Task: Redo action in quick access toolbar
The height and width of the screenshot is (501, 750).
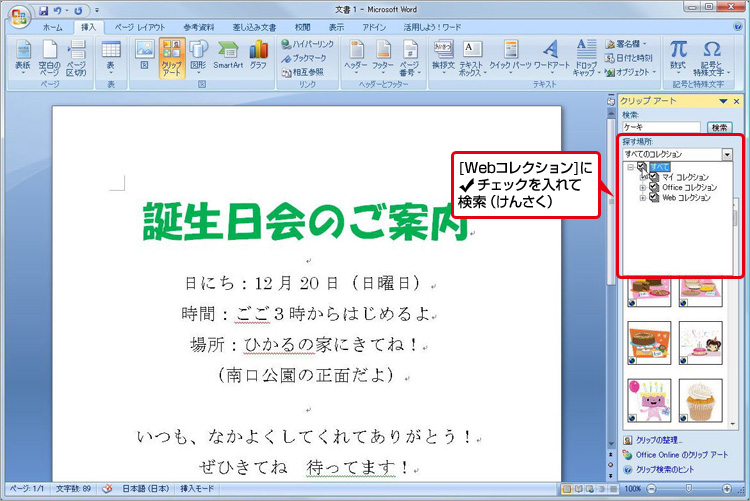Action: point(78,10)
